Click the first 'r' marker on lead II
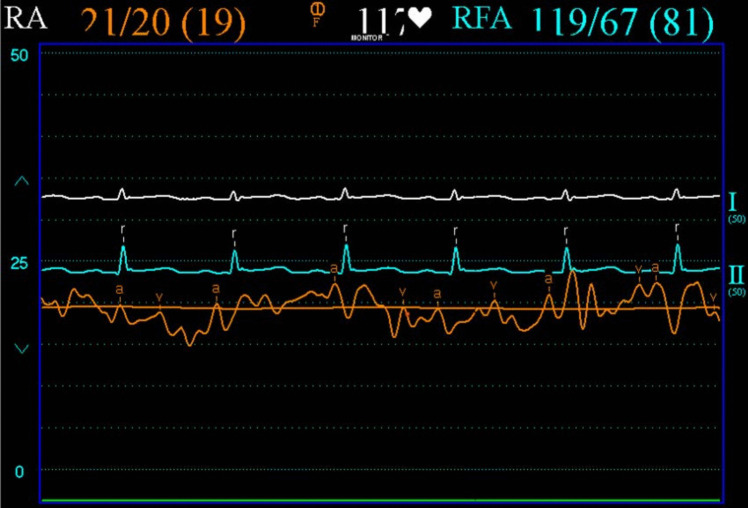This screenshot has height=508, width=748. pos(123,229)
